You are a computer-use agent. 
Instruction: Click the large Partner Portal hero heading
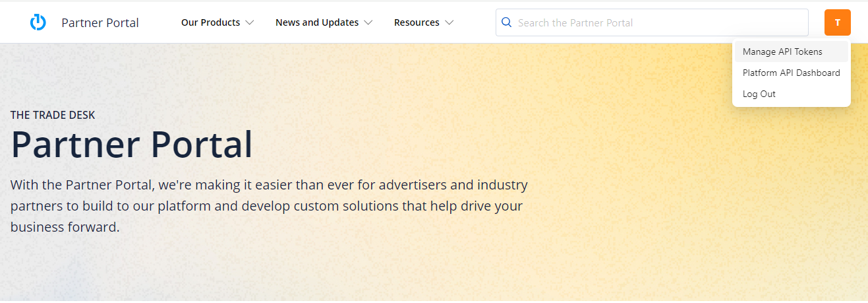pyautogui.click(x=132, y=145)
